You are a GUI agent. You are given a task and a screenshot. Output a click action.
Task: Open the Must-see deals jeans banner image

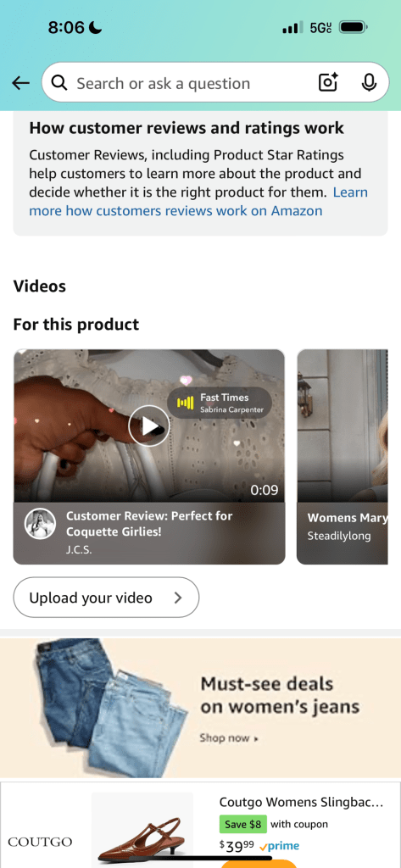tap(200, 708)
